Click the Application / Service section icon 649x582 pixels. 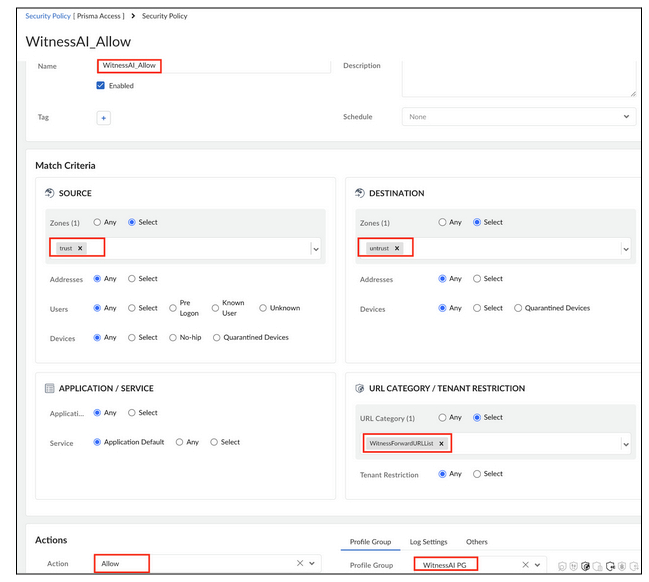(x=49, y=388)
